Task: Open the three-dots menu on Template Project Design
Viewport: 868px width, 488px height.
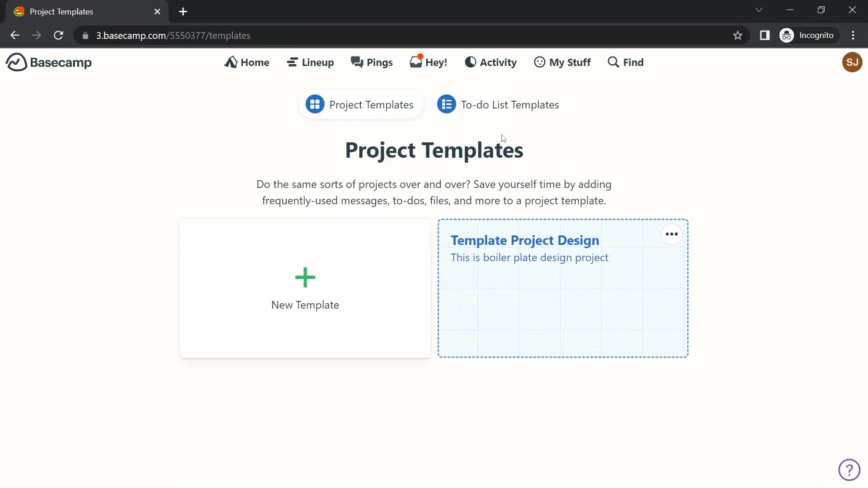Action: [672, 234]
